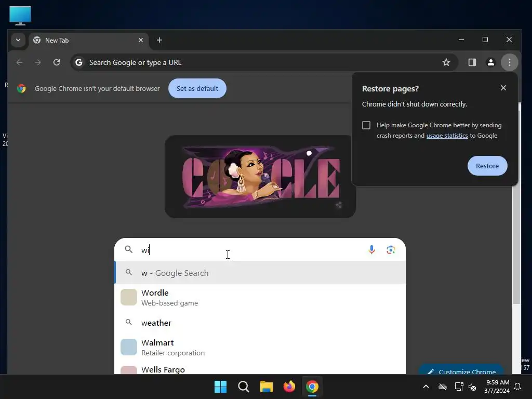Click the Google G icon in address bar

tap(79, 62)
